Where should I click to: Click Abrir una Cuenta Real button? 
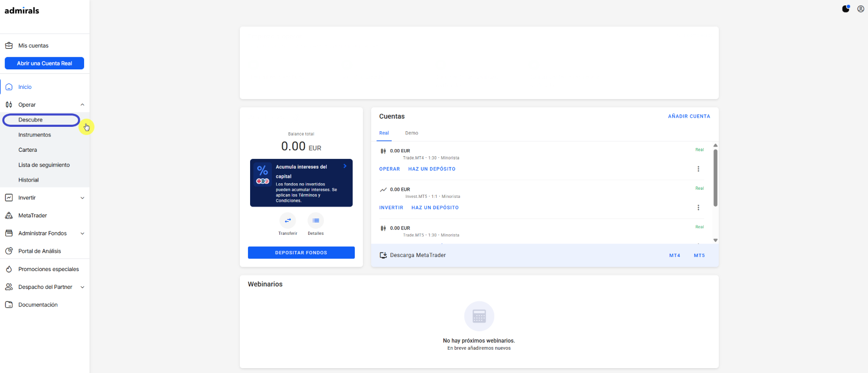click(x=44, y=63)
